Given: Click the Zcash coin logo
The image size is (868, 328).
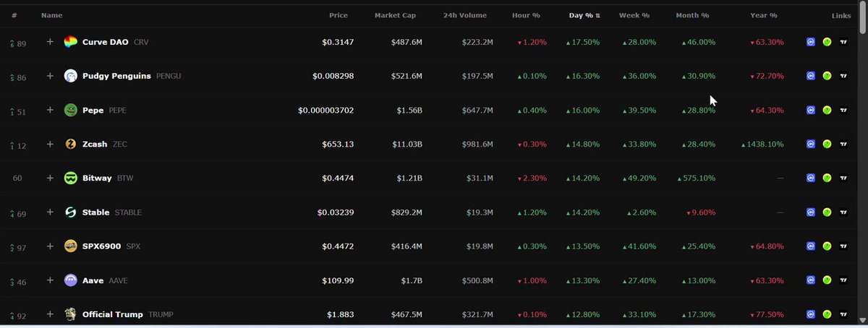Looking at the screenshot, I should click(70, 144).
